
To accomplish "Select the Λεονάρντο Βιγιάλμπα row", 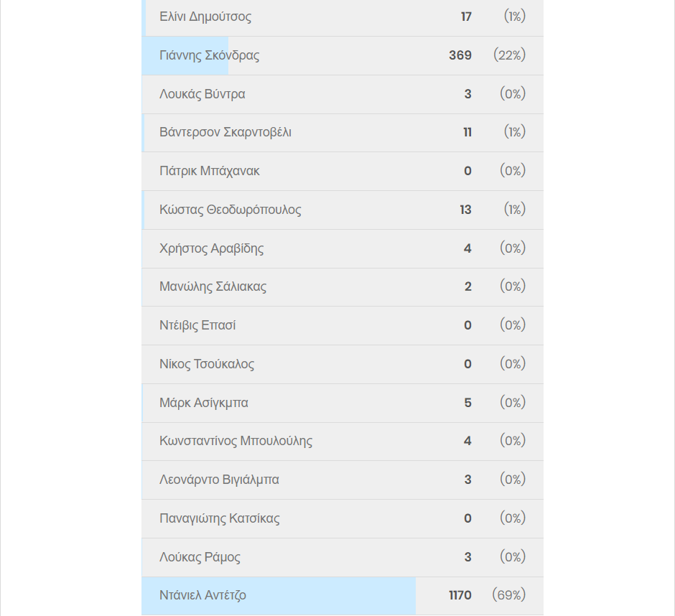I will coord(343,480).
